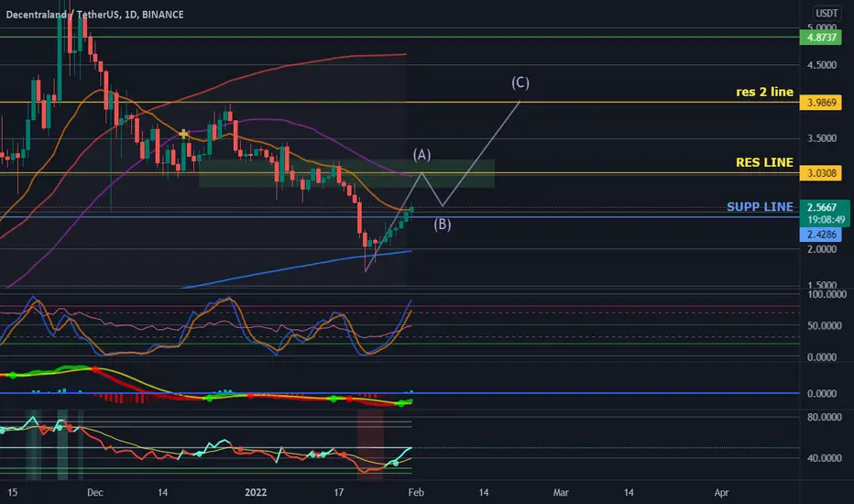The image size is (854, 504).
Task: Click the 80.0000 RSI scale value
Action: click(824, 417)
